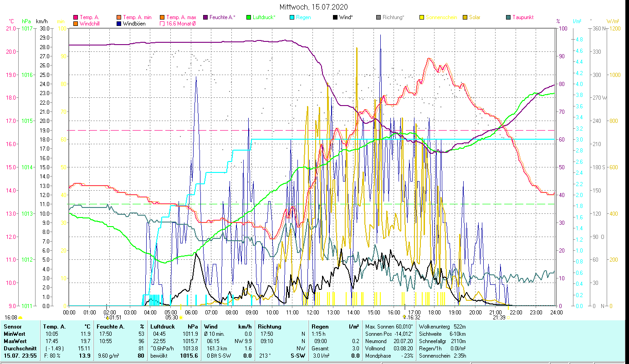Click the purple Feuchte A.* legend square

pos(205,17)
